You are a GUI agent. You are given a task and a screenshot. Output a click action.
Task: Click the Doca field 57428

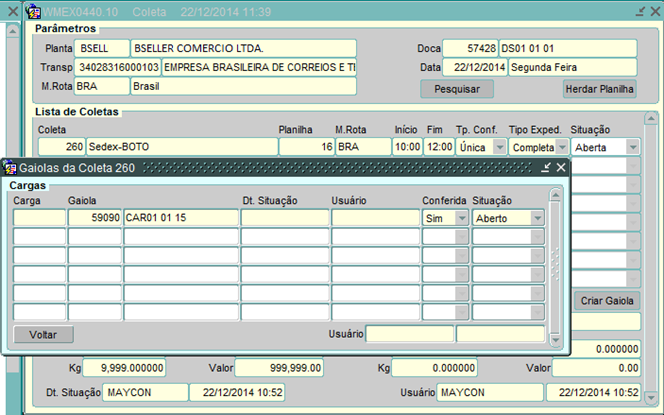point(470,48)
